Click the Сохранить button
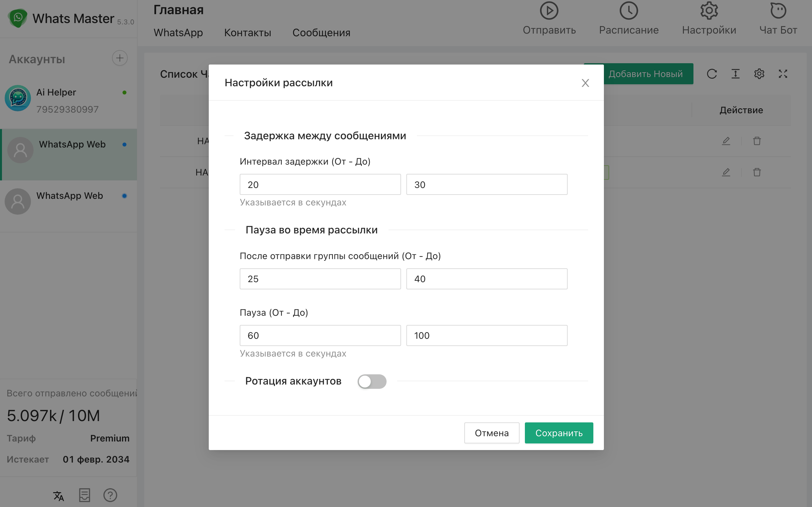This screenshot has height=507, width=812. pos(558,433)
